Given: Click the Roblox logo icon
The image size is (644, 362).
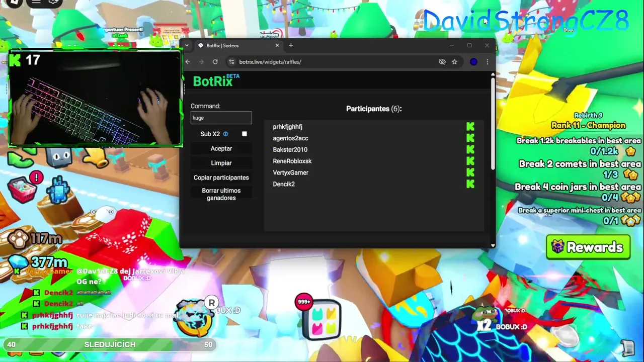Looking at the screenshot, I should point(15,3).
